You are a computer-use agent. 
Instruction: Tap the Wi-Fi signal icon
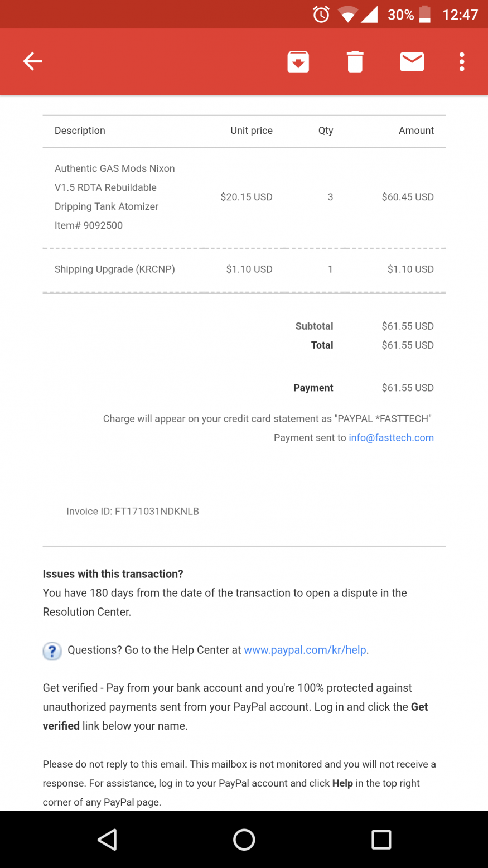point(347,15)
